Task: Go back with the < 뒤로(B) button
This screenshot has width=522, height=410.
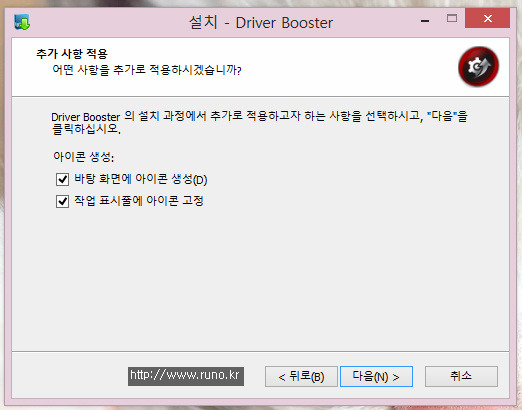Action: click(x=301, y=377)
